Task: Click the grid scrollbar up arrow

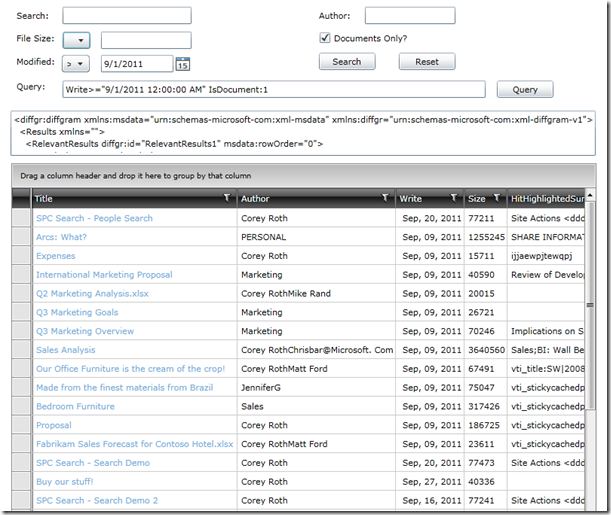Action: [x=590, y=195]
